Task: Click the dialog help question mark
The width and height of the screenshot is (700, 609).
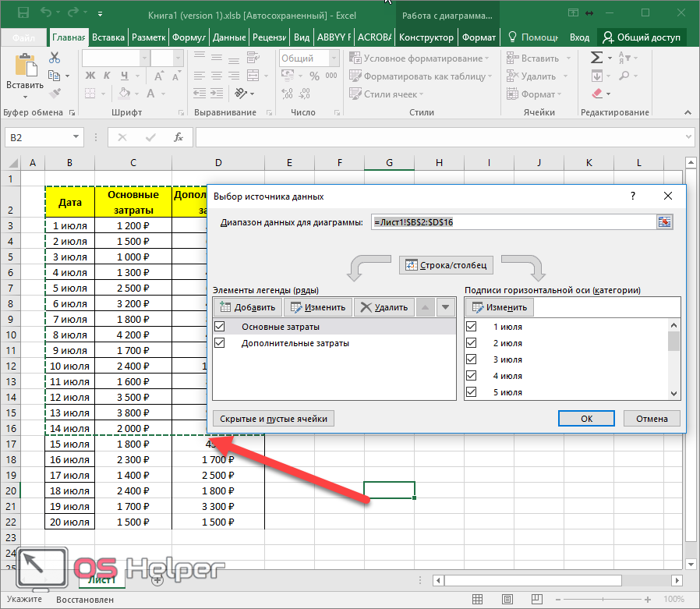Action: tap(632, 197)
